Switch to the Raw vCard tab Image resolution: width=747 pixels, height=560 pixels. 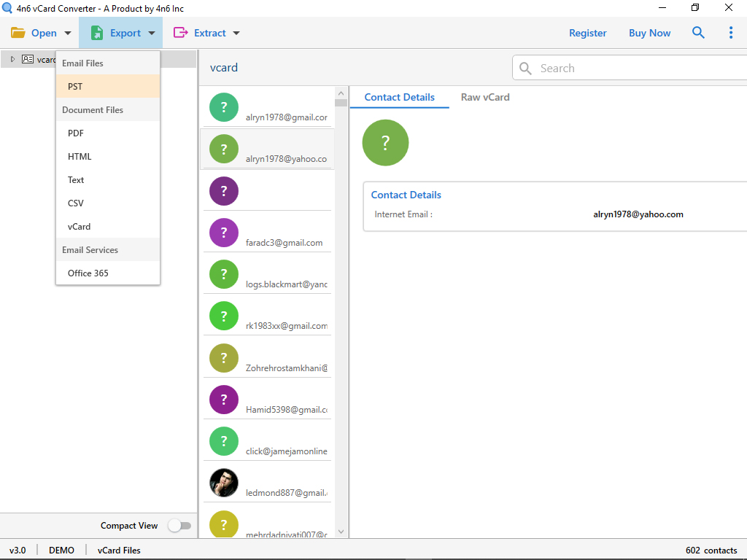pos(485,97)
